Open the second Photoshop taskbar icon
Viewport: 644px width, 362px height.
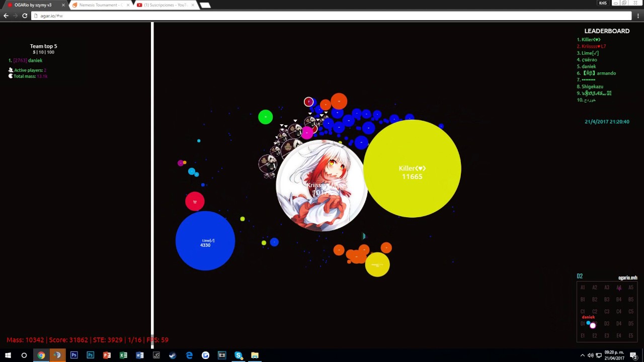(x=91, y=355)
